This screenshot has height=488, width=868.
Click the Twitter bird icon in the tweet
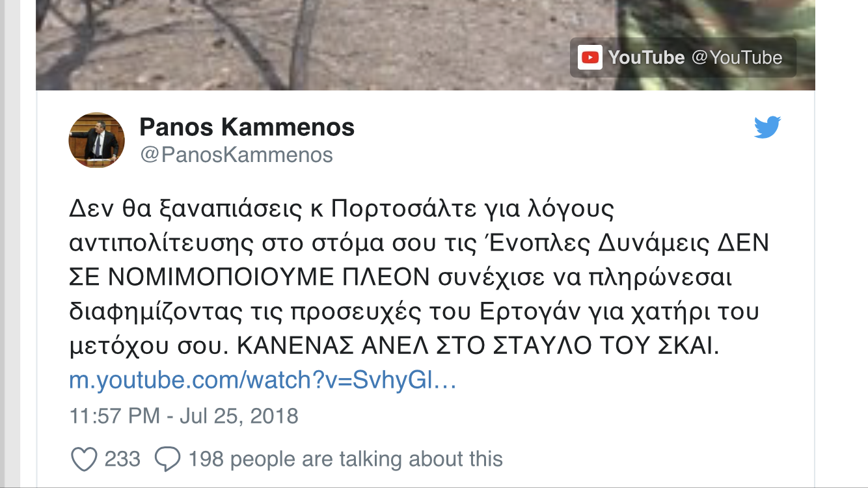(x=768, y=128)
